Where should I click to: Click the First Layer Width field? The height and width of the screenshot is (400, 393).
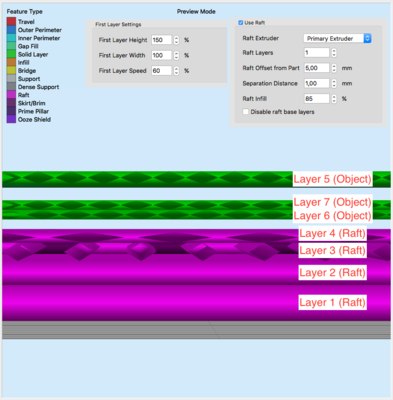click(x=162, y=55)
